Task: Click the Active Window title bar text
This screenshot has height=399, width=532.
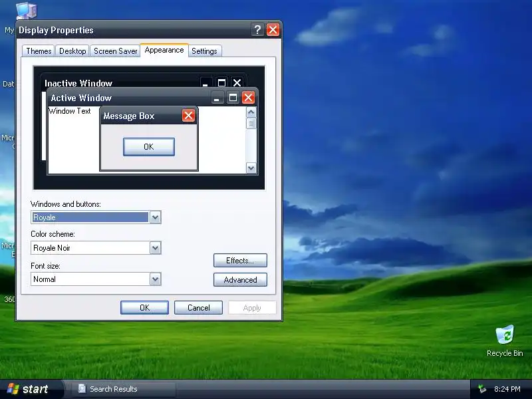Action: 81,98
